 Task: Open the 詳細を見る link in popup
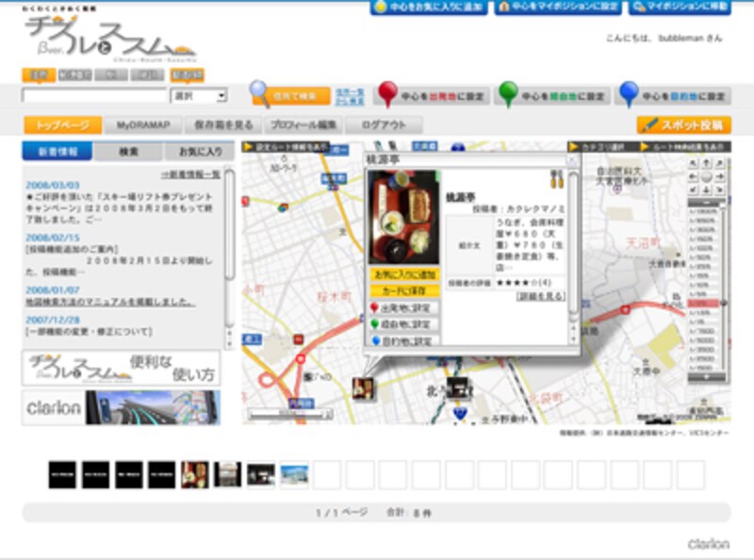point(541,296)
